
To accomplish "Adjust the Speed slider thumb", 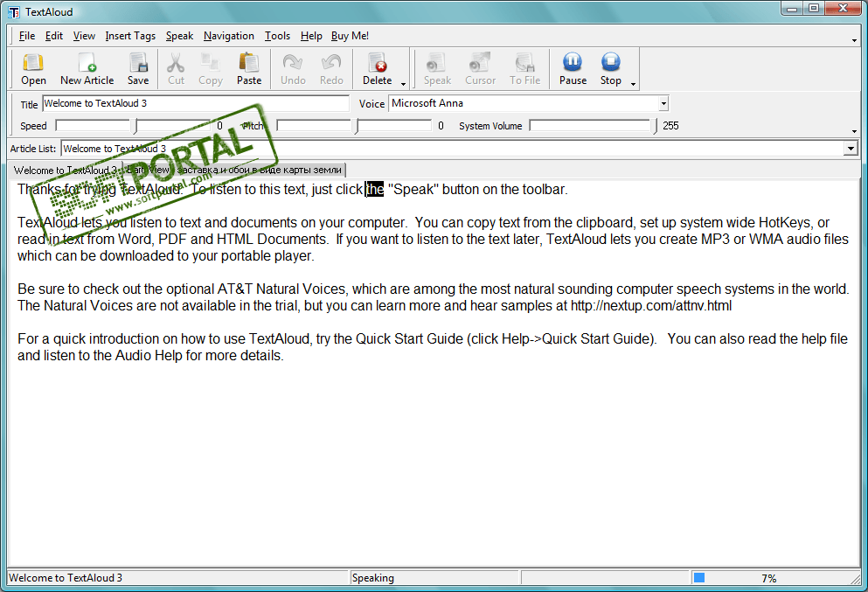I will point(135,126).
